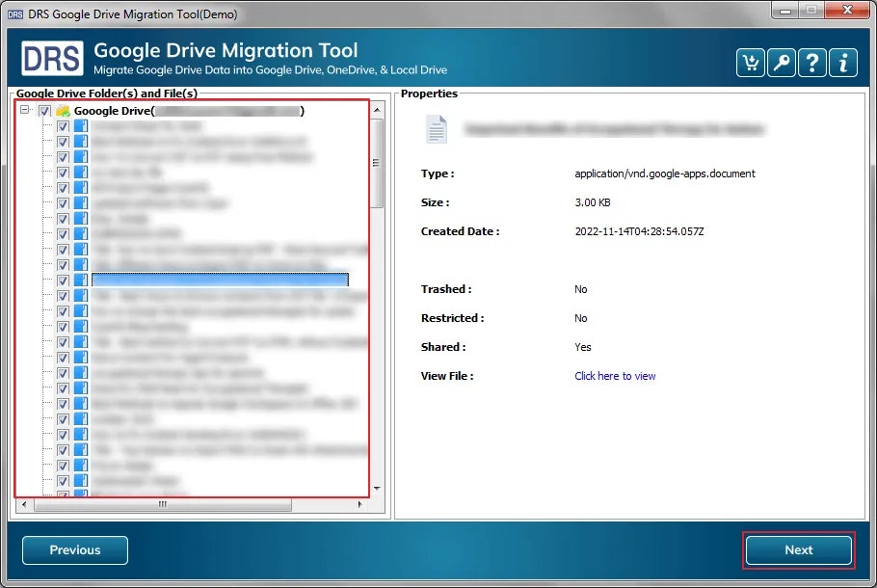This screenshot has width=877, height=588.
Task: Select the blue highlighted file row
Action: click(220, 280)
